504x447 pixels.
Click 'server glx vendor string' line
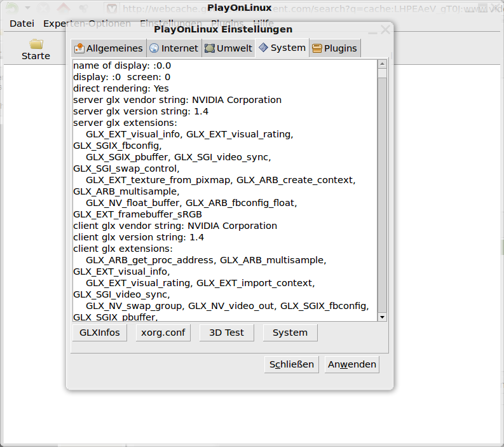pyautogui.click(x=177, y=100)
